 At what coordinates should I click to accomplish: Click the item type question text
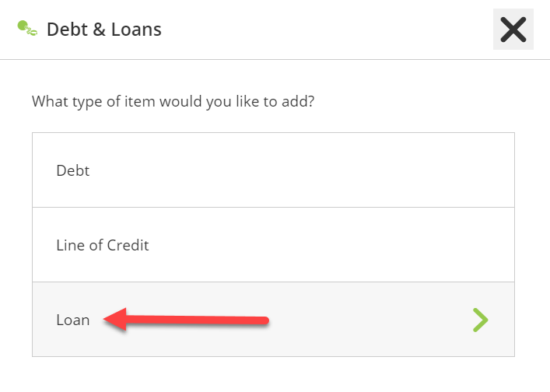[x=173, y=102]
